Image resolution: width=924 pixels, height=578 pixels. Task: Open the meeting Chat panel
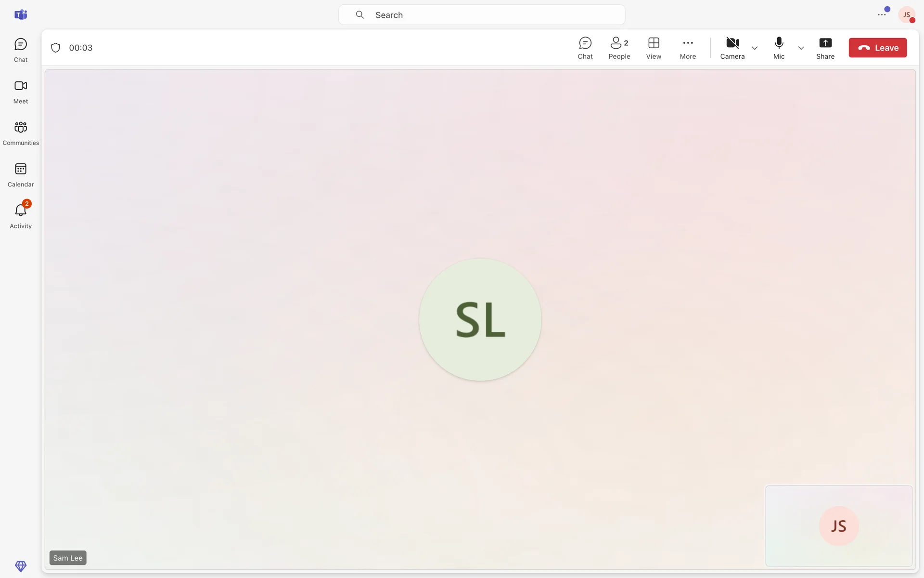585,48
